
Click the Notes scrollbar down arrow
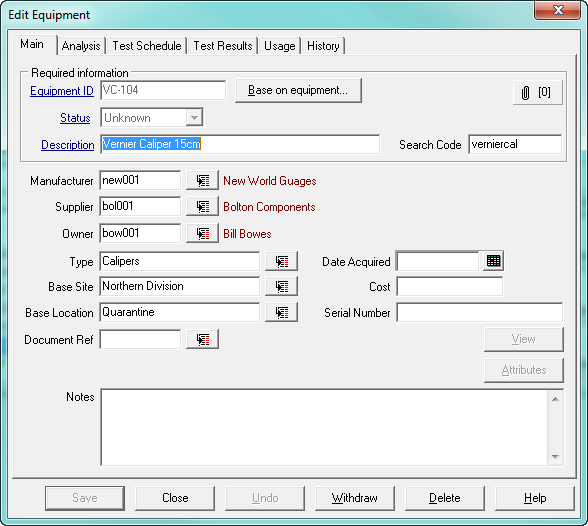[x=555, y=457]
